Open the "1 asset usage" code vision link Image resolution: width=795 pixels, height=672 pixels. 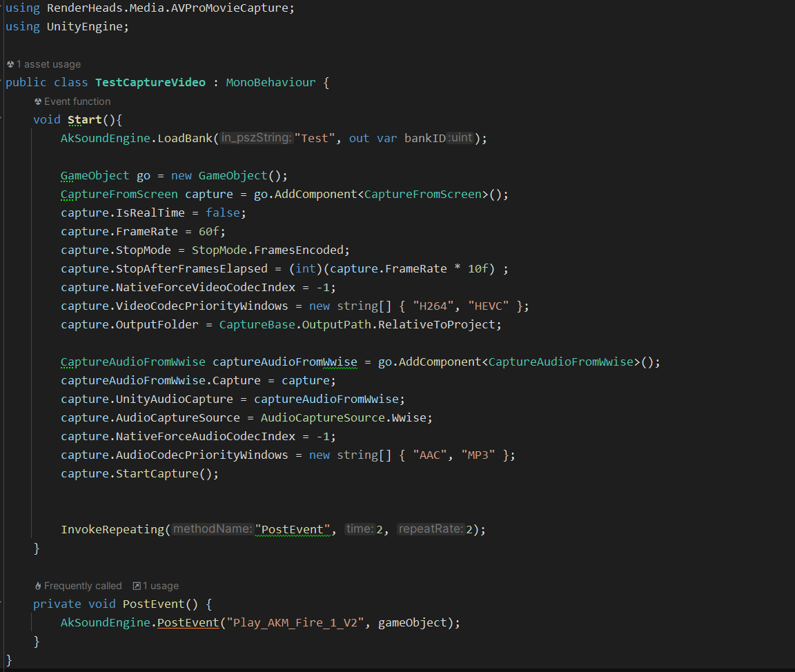tap(48, 64)
